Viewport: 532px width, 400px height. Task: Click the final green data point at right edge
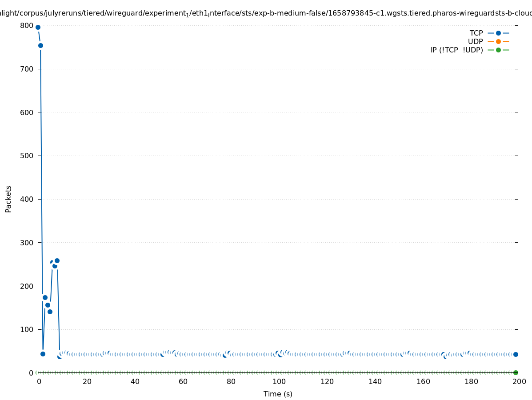click(516, 372)
